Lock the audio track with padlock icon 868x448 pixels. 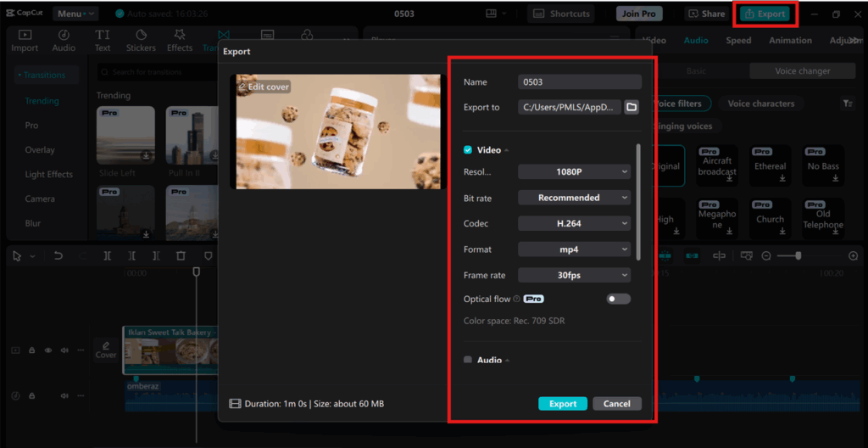click(32, 396)
